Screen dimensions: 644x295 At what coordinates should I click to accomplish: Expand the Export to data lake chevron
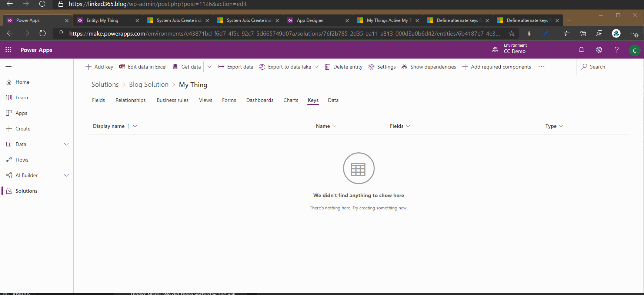coord(316,67)
